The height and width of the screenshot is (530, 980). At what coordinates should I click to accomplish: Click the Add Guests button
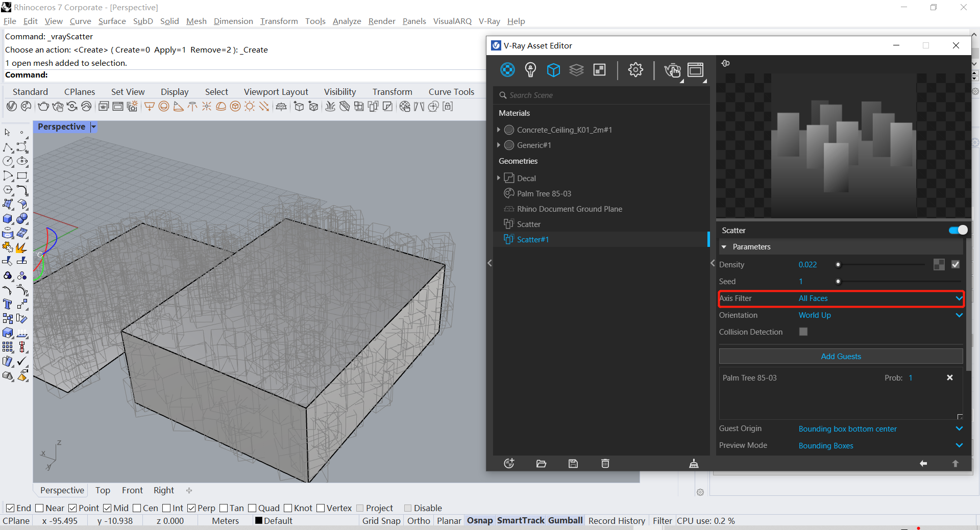click(x=841, y=356)
